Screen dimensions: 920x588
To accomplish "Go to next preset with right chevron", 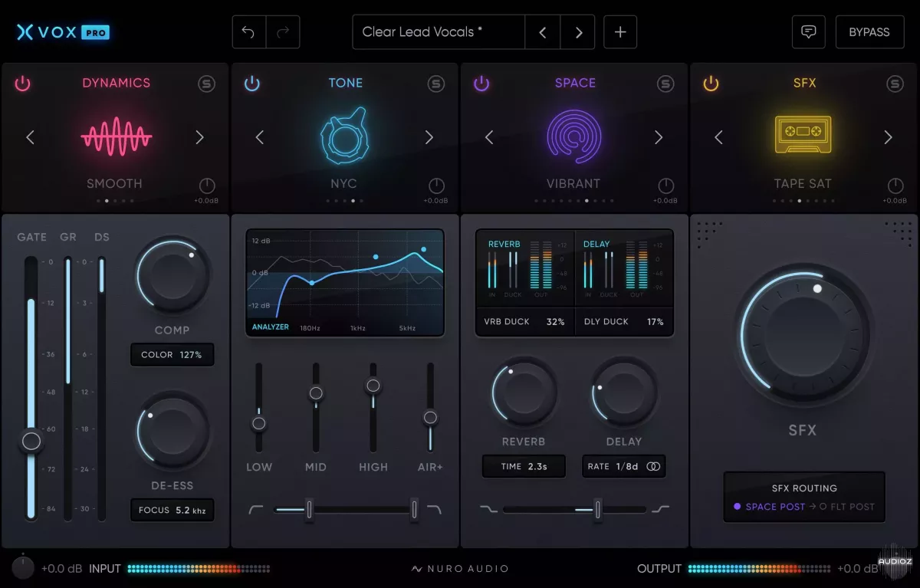I will [x=578, y=32].
